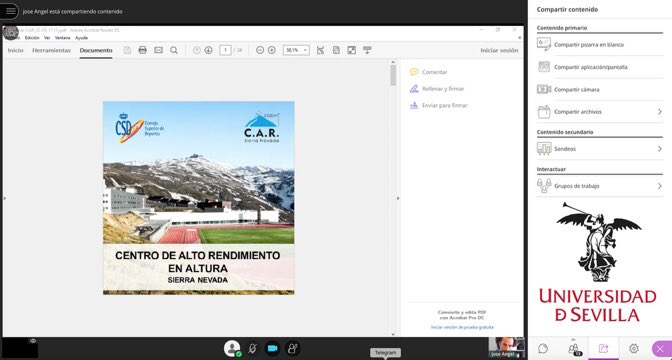Go to next page with down arrow
Viewport: 672px width, 360px height.
tap(208, 50)
